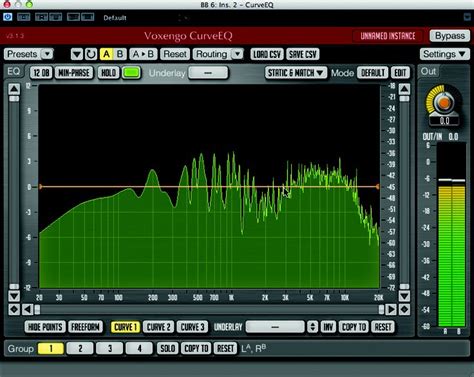Screen dimensions: 474x377
Task: Click the host menu icon at top right
Action: click(x=467, y=17)
